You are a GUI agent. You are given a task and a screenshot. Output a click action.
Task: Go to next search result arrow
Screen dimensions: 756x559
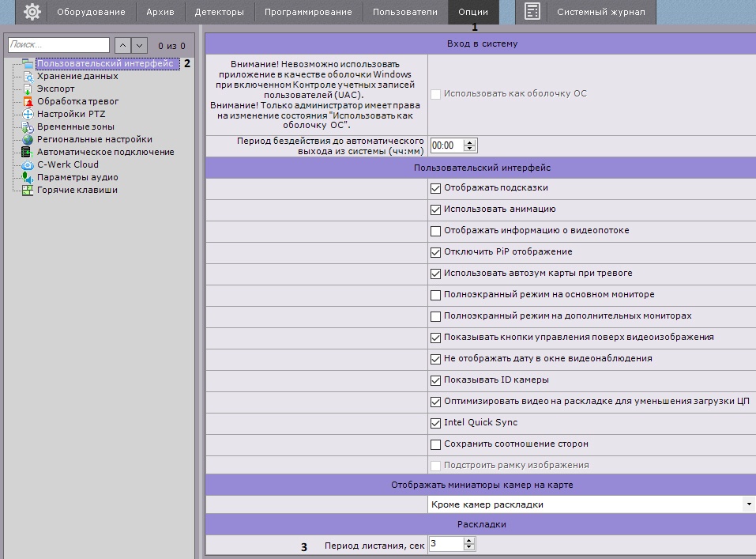click(x=139, y=46)
